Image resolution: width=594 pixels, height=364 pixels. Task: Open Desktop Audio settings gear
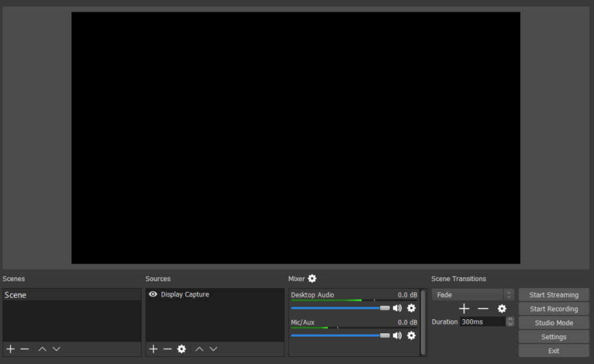point(411,308)
